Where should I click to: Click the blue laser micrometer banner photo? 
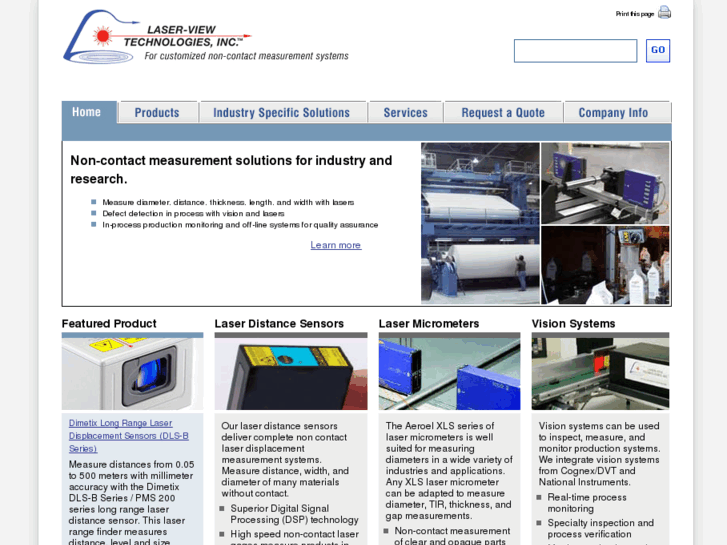click(x=606, y=183)
